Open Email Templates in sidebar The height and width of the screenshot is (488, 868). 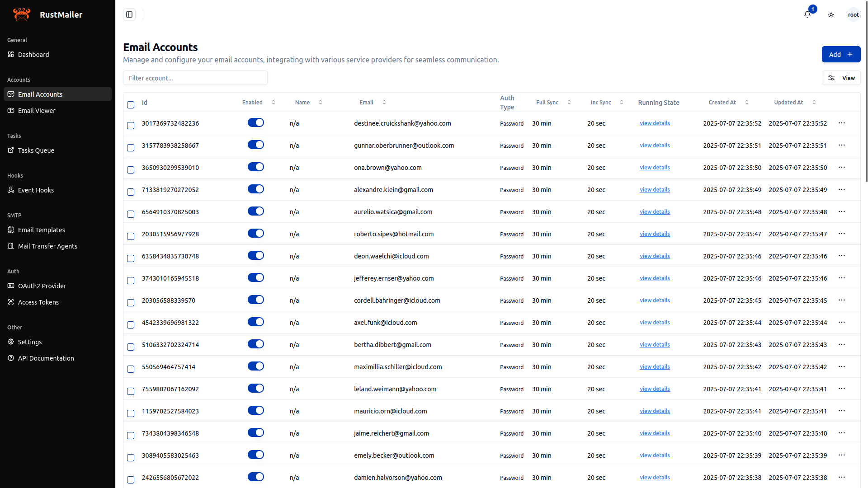pyautogui.click(x=41, y=230)
